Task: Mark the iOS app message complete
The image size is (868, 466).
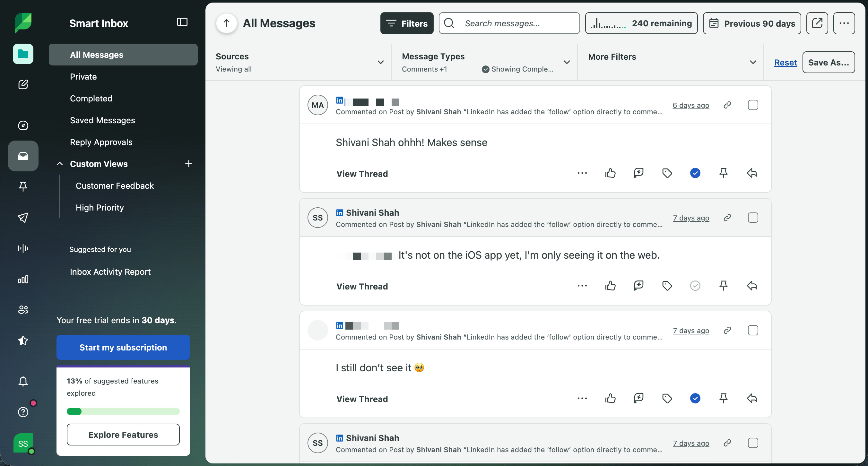Action: tap(695, 286)
